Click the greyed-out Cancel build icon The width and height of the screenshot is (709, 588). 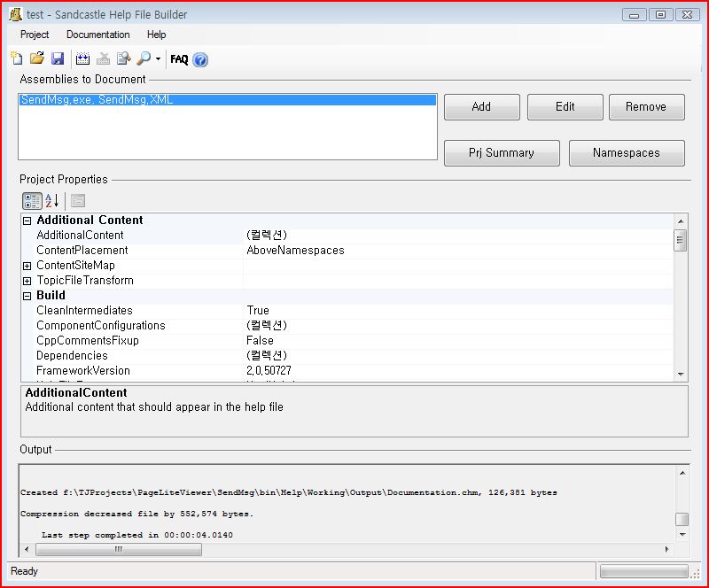(x=103, y=58)
